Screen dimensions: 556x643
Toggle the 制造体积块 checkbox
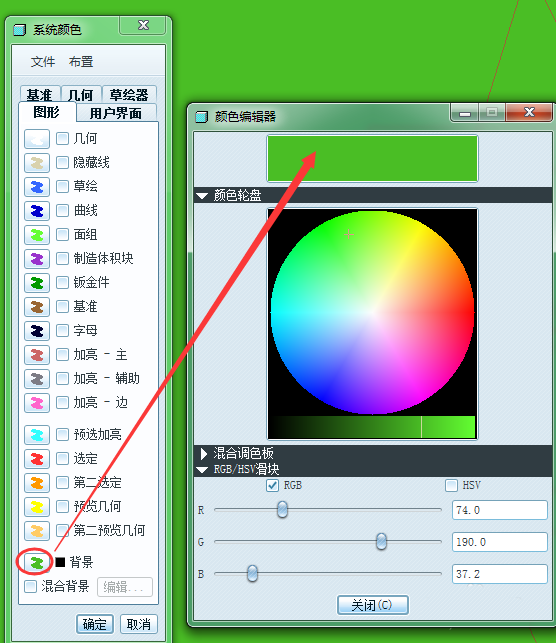pos(62,258)
